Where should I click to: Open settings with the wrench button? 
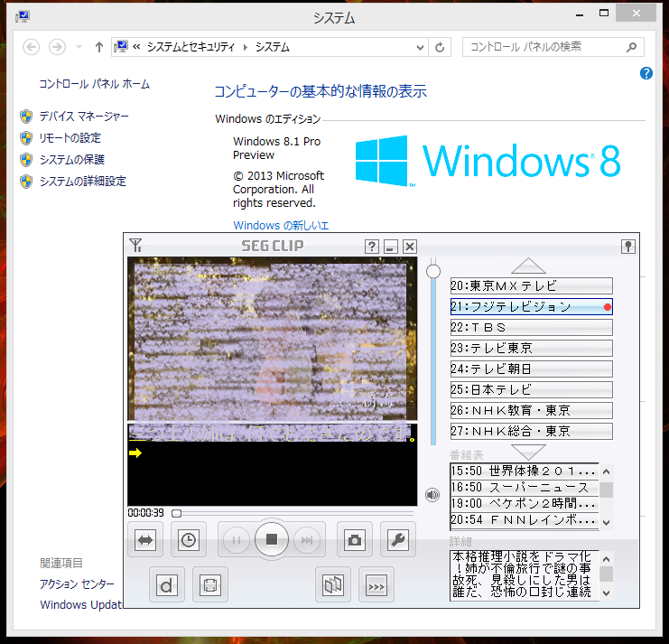[x=397, y=540]
